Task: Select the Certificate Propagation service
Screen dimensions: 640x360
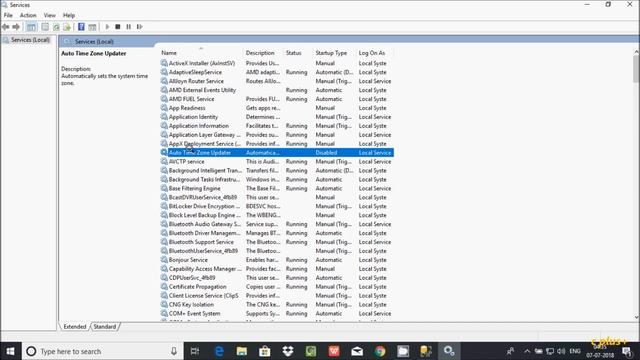Action: click(x=277, y=287)
